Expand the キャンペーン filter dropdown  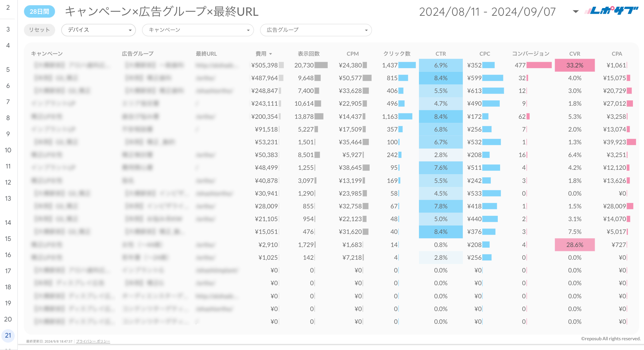(x=198, y=30)
